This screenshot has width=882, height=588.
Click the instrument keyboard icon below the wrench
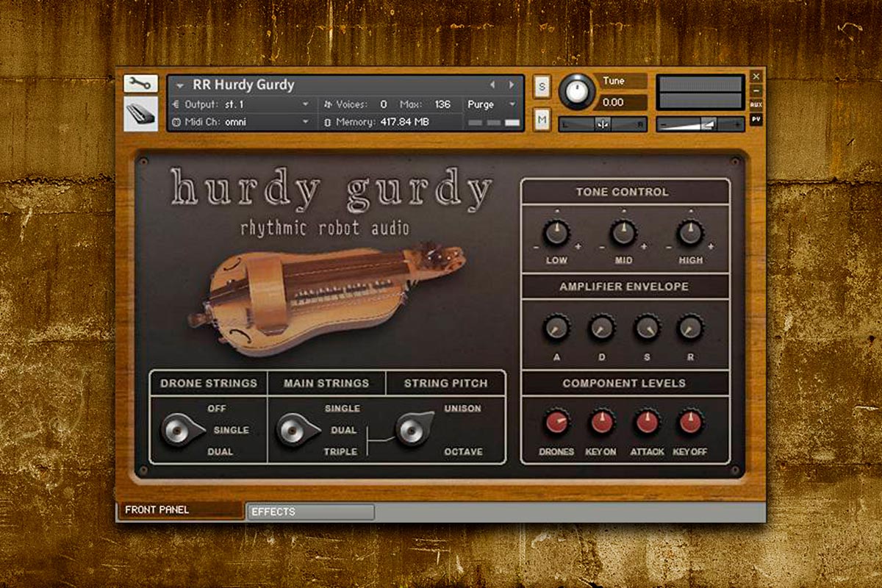pyautogui.click(x=140, y=113)
